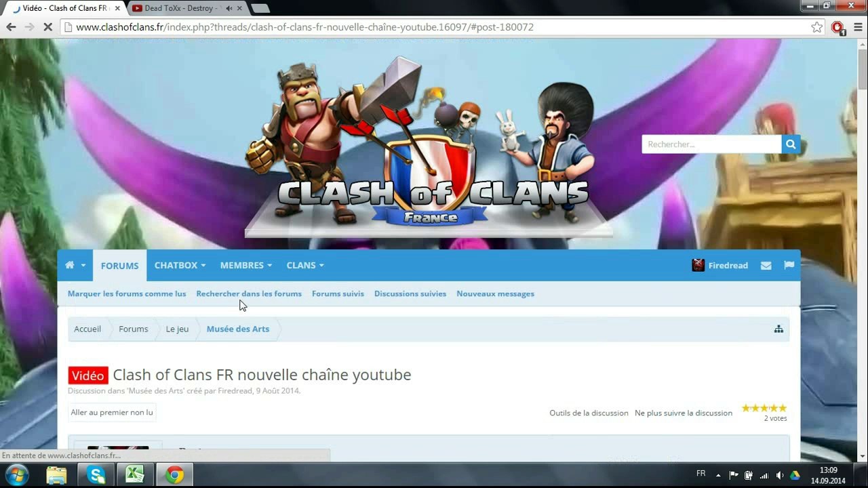Click the red extension icon in toolbar
The width and height of the screenshot is (868, 488).
837,27
